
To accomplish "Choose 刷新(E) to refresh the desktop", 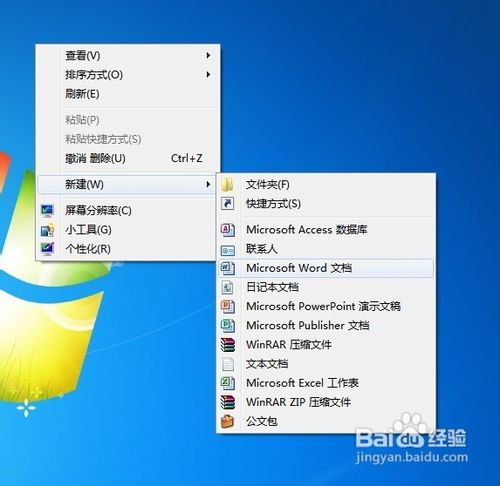I will 128,94.
